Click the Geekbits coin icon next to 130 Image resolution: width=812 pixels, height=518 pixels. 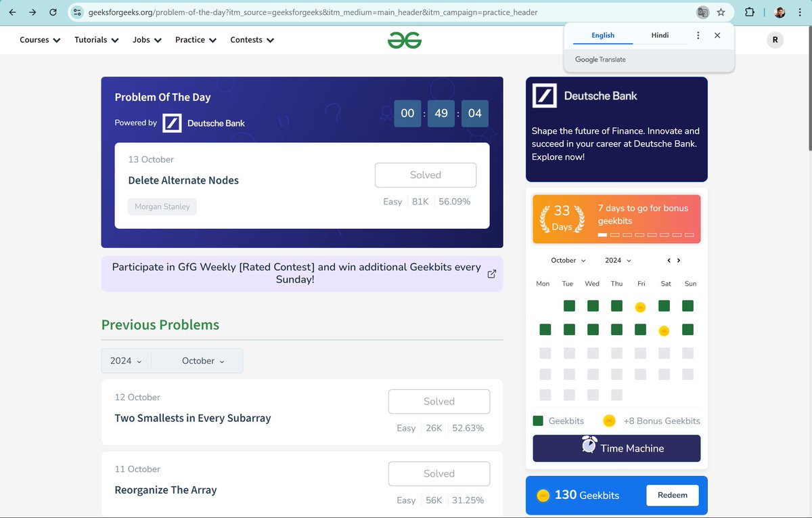coord(543,495)
